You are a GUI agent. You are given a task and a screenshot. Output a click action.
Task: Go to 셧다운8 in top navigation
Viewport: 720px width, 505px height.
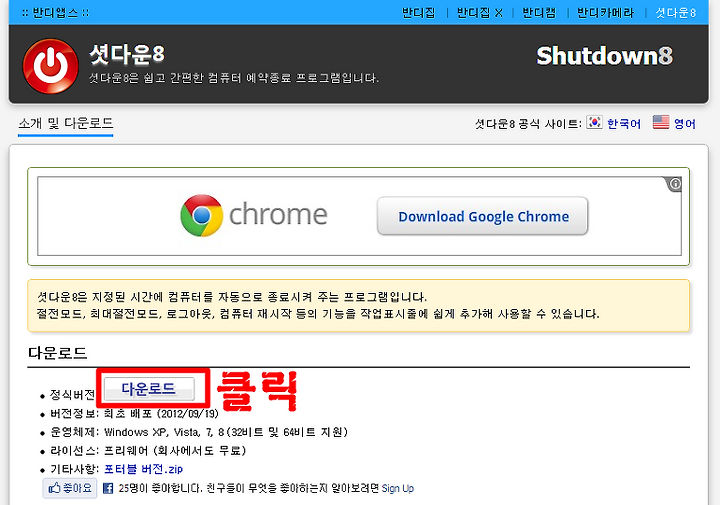675,12
